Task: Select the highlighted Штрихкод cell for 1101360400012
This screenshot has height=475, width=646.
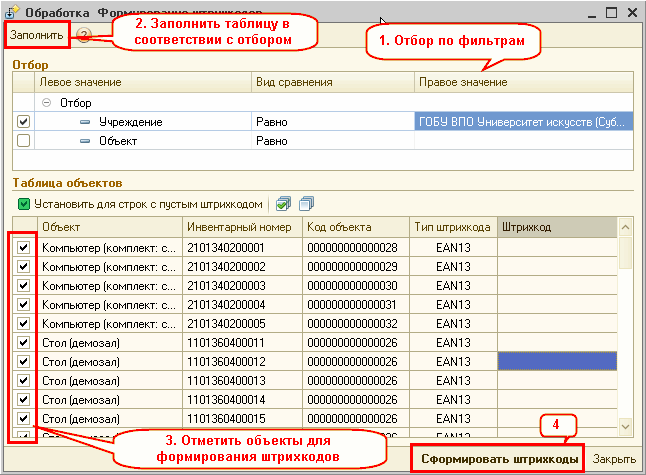Action: point(557,361)
